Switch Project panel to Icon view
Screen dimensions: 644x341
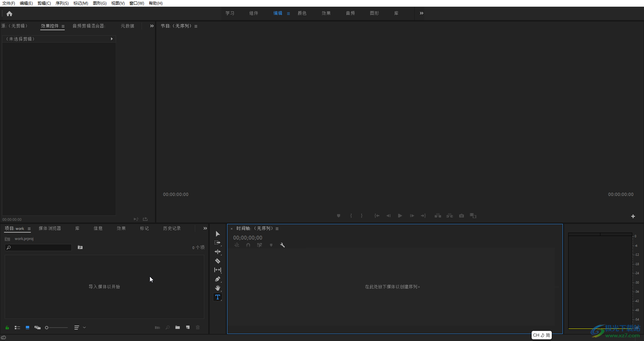[28, 328]
